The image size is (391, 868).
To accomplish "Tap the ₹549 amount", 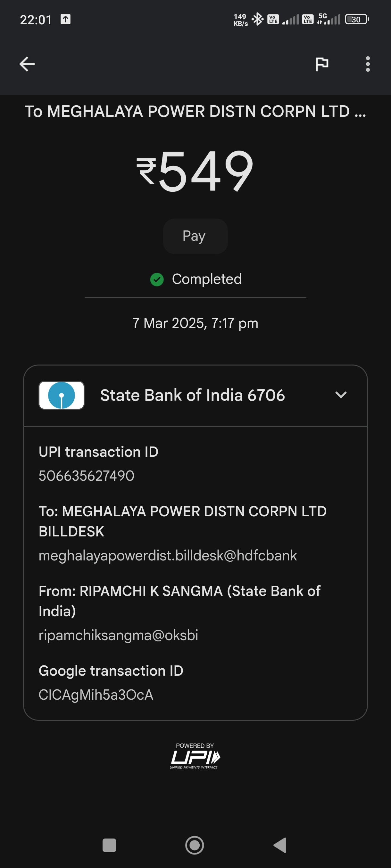I will point(195,171).
